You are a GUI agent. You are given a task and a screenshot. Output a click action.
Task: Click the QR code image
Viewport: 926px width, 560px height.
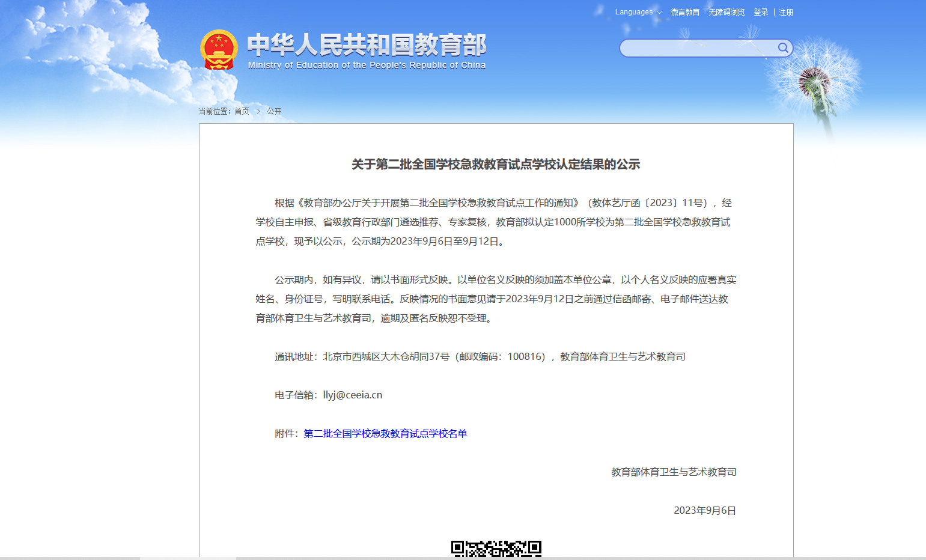coord(496,549)
